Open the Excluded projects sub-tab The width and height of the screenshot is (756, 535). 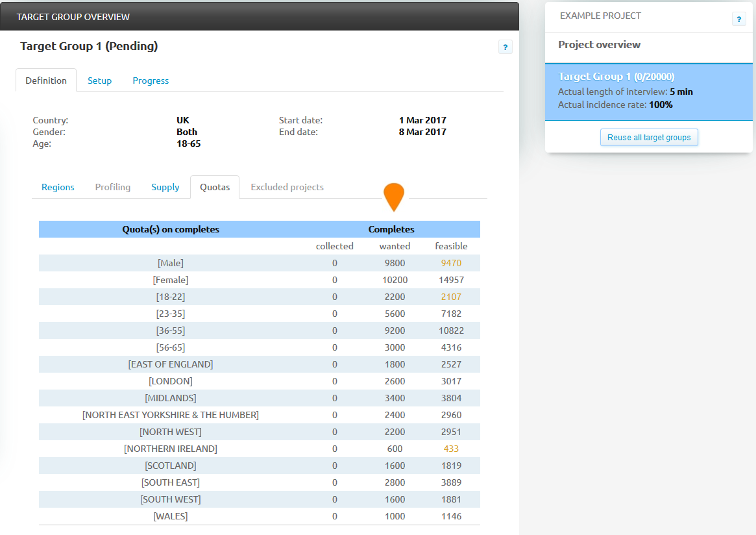click(x=287, y=187)
